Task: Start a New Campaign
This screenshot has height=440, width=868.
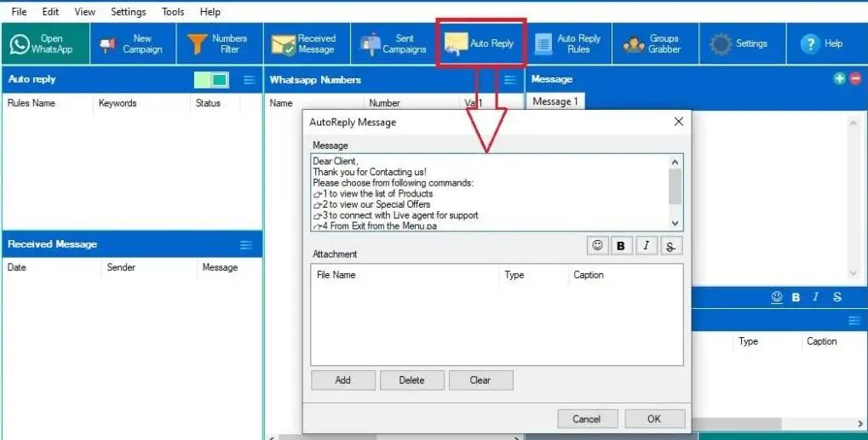Action: (x=133, y=43)
